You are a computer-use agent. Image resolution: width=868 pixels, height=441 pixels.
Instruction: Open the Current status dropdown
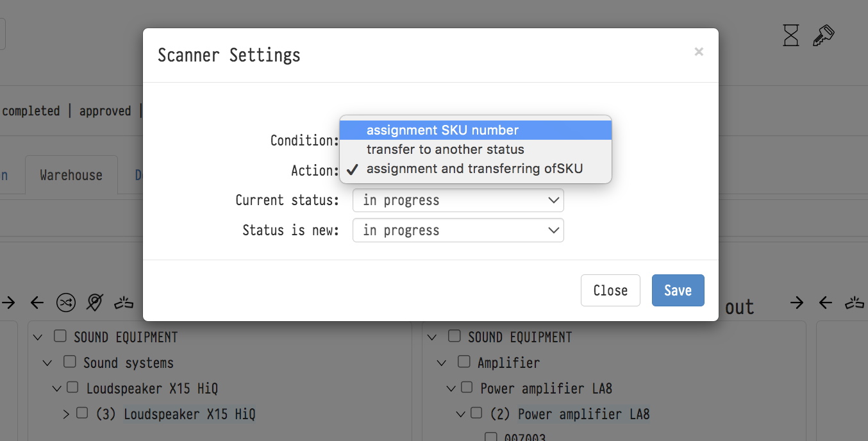pyautogui.click(x=458, y=200)
